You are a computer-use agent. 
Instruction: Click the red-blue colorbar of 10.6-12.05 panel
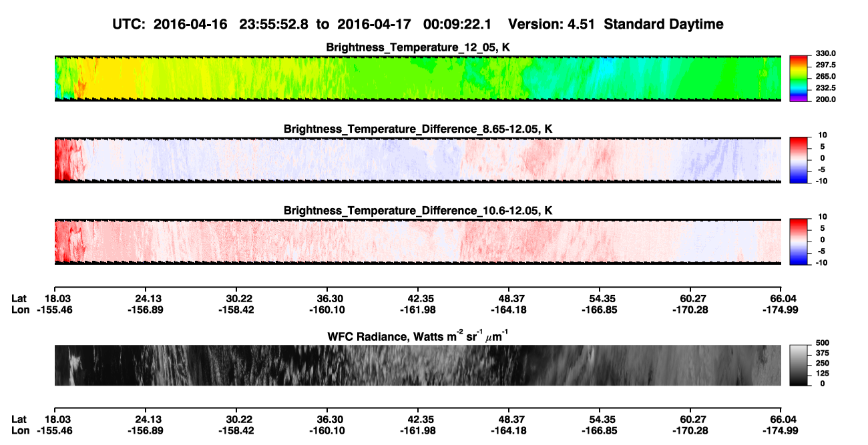(x=799, y=242)
